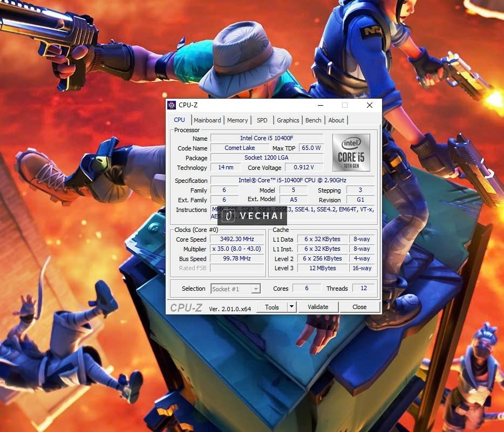The height and width of the screenshot is (432, 504).
Task: Click the Core Voltage field
Action: point(303,167)
